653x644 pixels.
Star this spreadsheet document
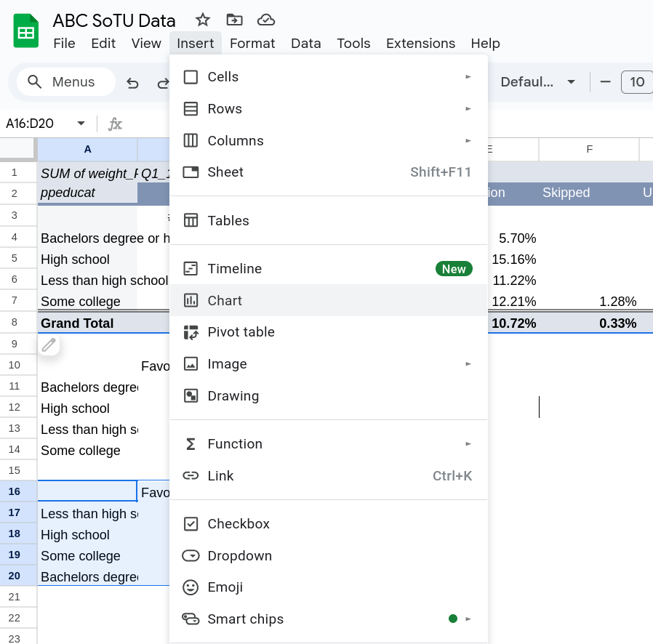coord(203,20)
